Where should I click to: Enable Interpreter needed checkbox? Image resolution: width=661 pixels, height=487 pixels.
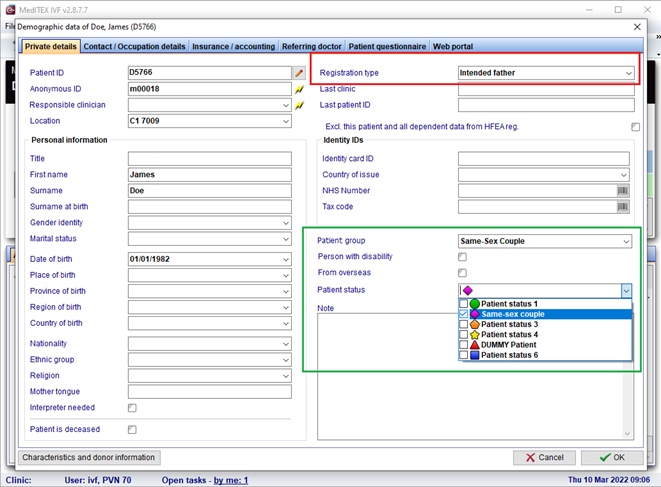132,408
